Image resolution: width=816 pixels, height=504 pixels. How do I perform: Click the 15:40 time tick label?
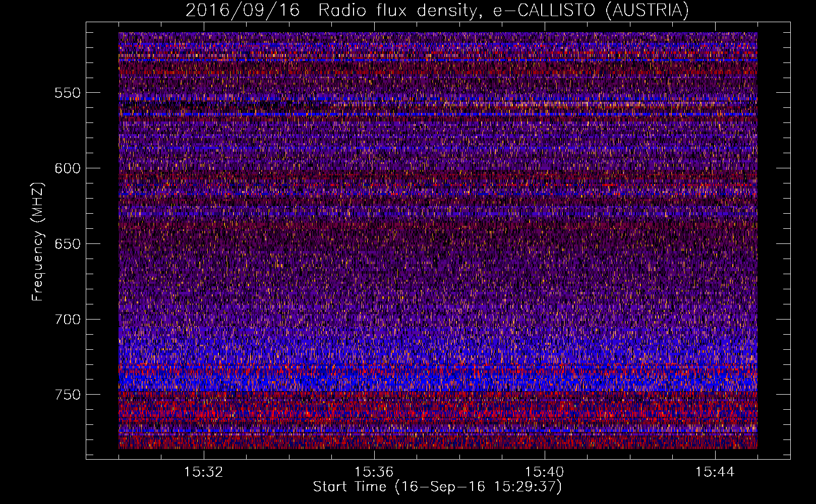[x=545, y=472]
